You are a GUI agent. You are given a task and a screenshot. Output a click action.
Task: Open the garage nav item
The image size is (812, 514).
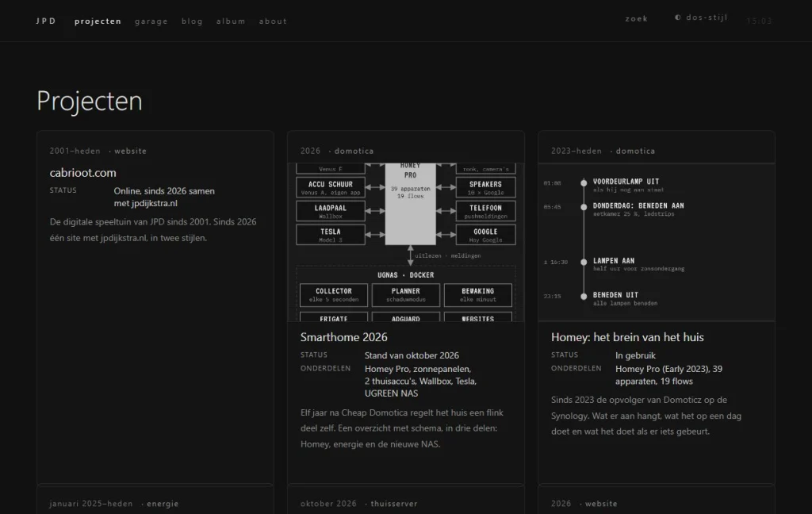[151, 21]
